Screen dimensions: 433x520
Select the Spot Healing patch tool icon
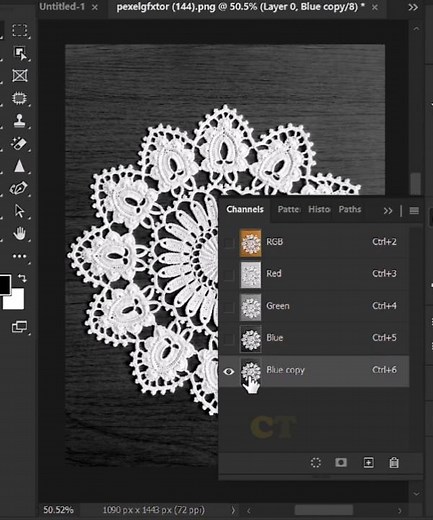pos(20,99)
